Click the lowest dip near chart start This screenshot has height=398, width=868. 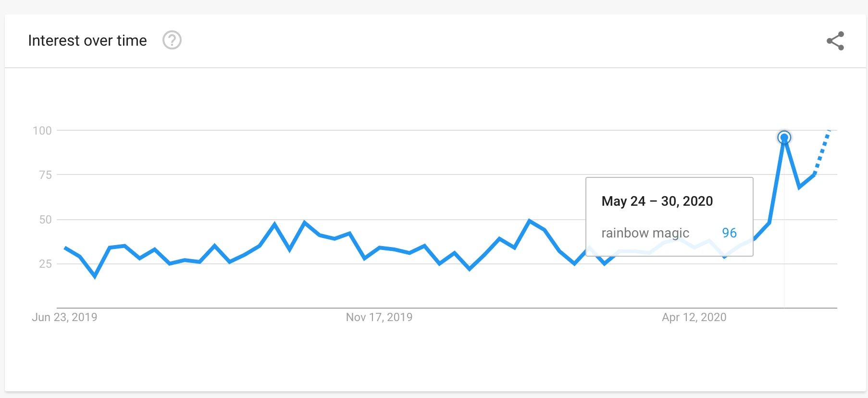(95, 276)
